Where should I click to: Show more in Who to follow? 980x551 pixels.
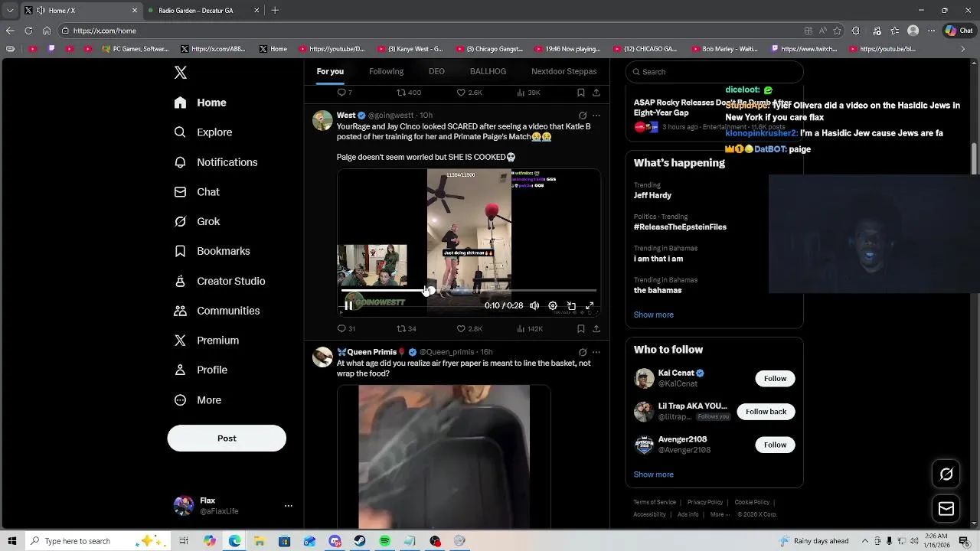pyautogui.click(x=653, y=474)
